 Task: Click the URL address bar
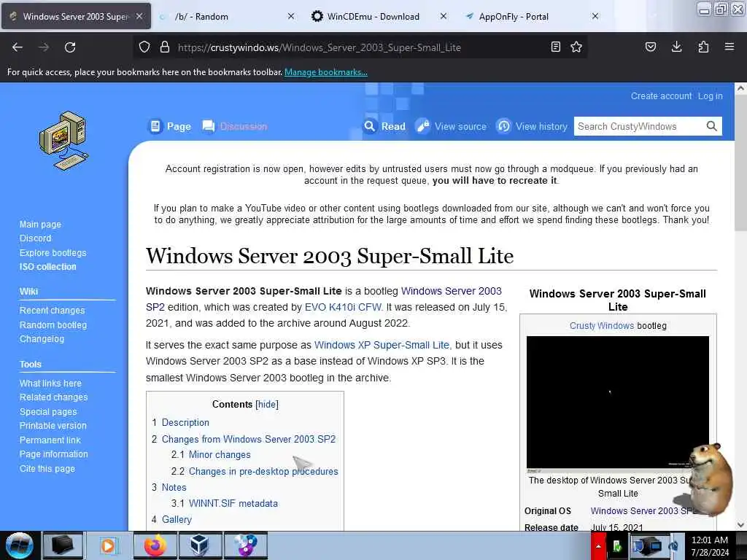(362, 47)
